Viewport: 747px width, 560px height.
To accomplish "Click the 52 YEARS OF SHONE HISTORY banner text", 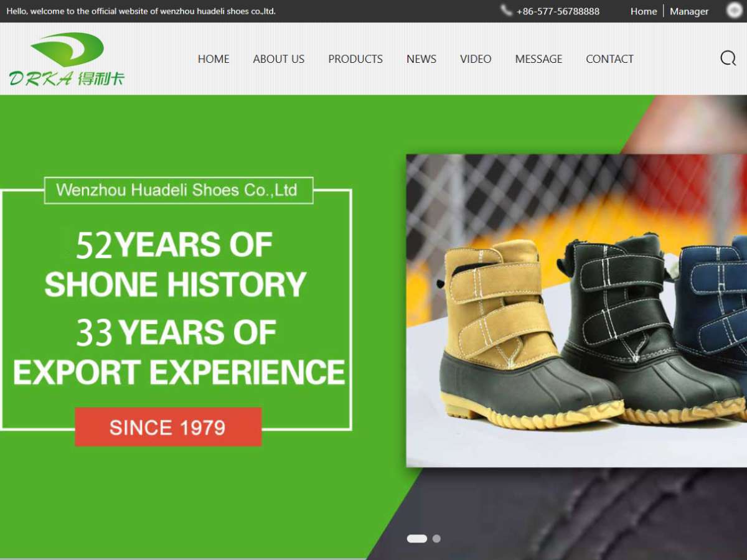I will (176, 265).
